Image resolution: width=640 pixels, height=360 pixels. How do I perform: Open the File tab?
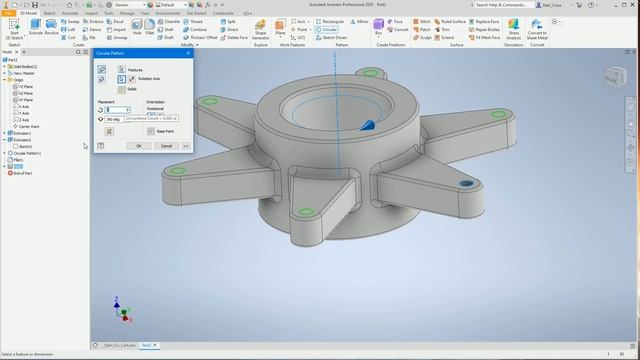(9, 13)
